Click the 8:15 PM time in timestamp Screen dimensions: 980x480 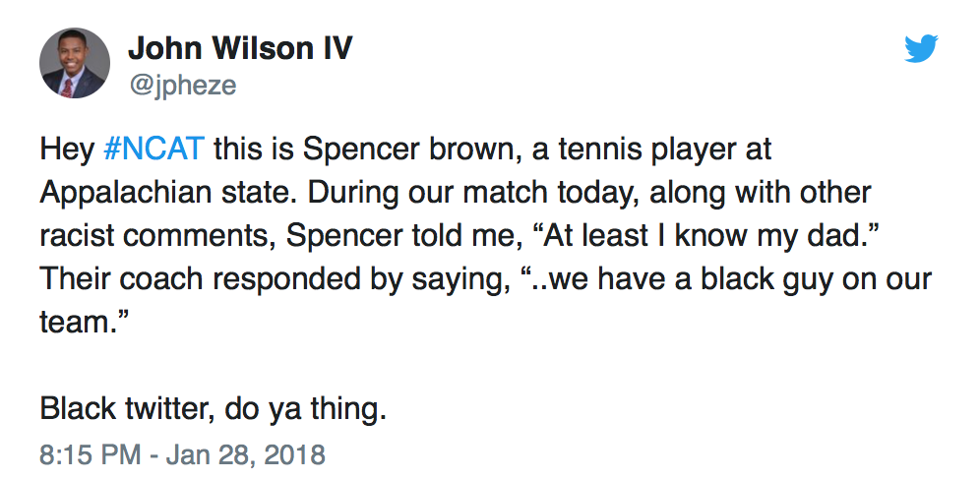pyautogui.click(x=90, y=454)
